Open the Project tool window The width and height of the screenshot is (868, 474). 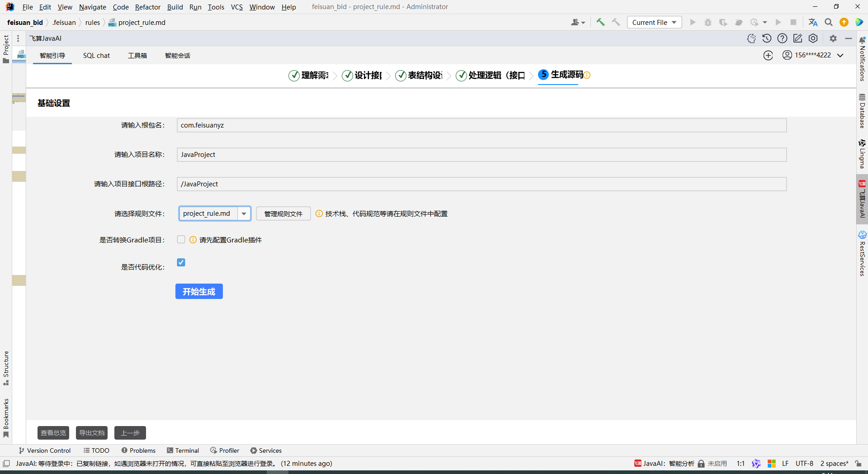6,49
